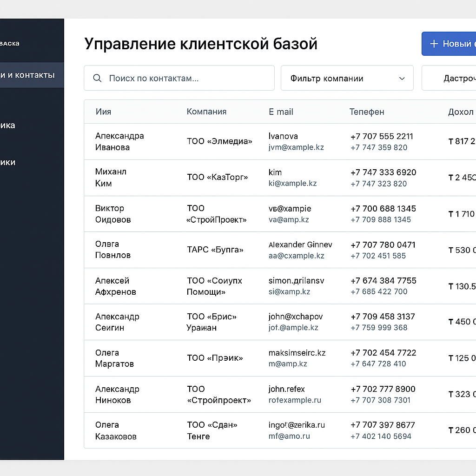Select the контакты sidebar menu item
This screenshot has width=476, height=476.
(32, 75)
